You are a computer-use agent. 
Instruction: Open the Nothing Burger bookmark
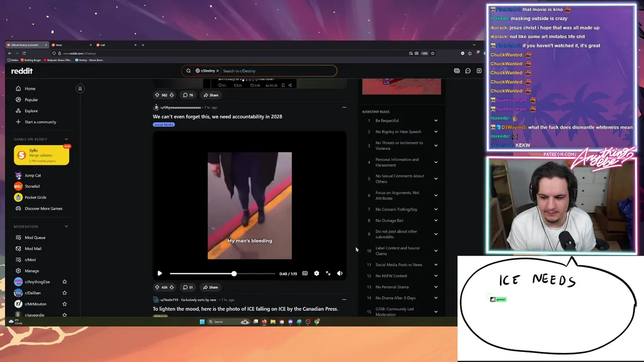(x=31, y=60)
